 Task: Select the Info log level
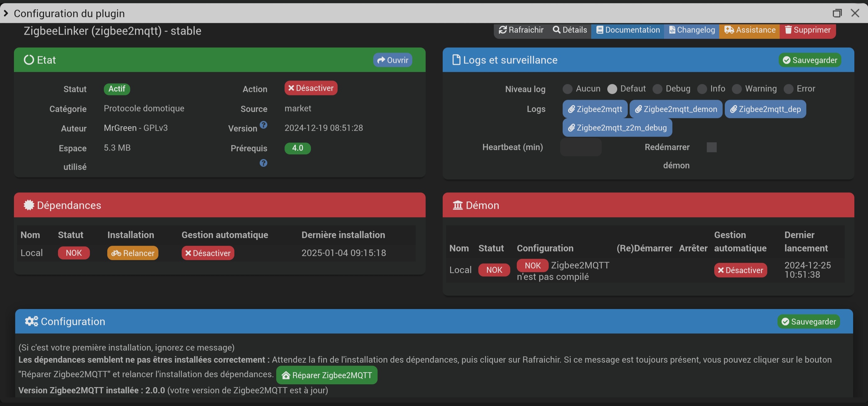pyautogui.click(x=702, y=89)
